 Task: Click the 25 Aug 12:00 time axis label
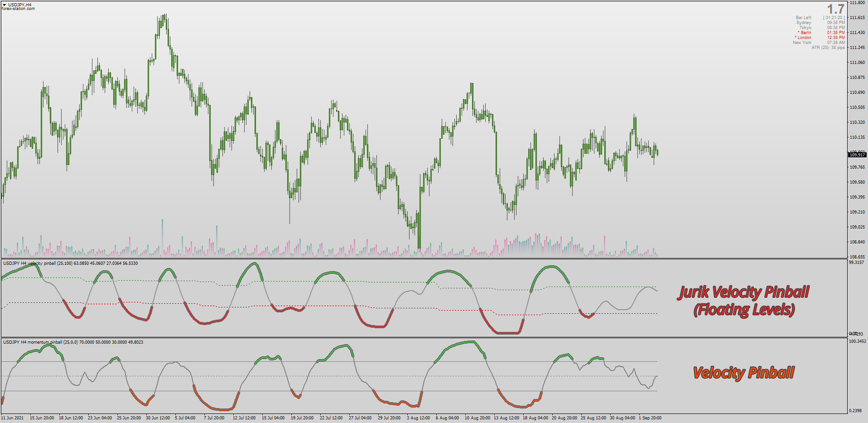point(593,418)
